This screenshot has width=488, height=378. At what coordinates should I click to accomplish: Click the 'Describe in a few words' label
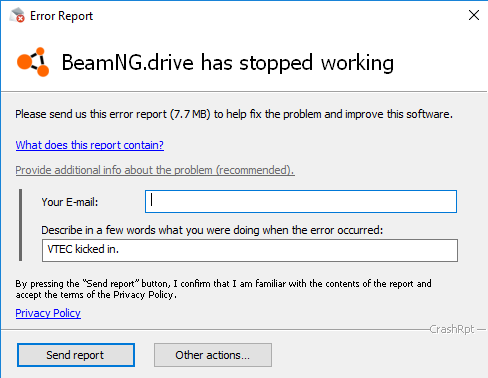[212, 230]
